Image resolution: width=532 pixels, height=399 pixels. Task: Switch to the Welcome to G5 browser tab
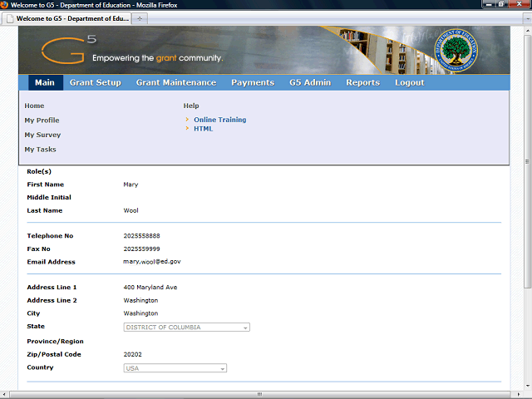pos(68,17)
